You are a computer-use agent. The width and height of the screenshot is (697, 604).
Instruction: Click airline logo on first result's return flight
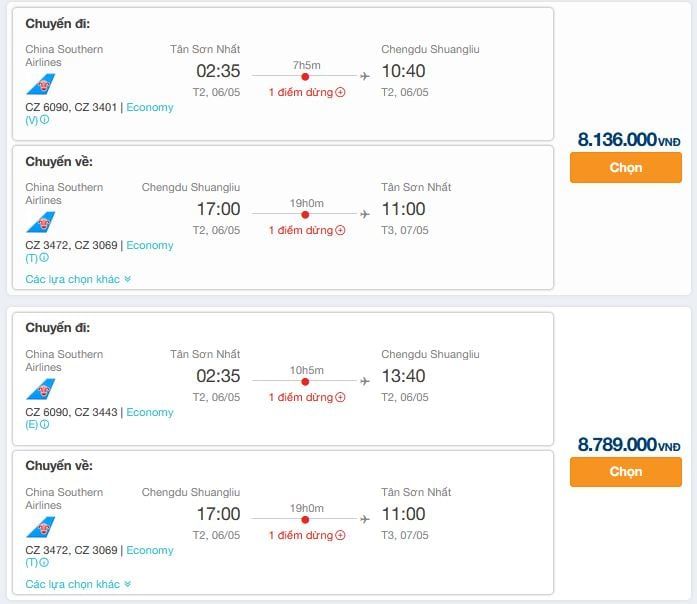[41, 222]
